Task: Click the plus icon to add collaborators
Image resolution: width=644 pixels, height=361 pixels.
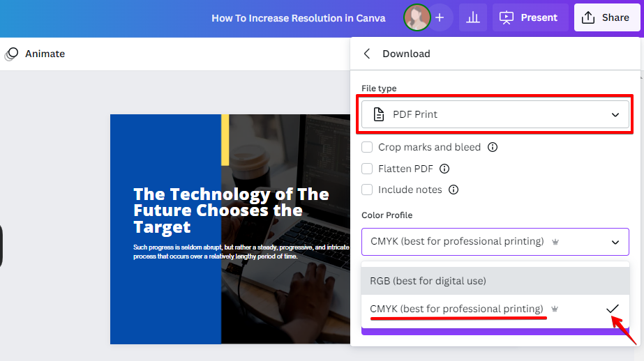Action: (440, 17)
